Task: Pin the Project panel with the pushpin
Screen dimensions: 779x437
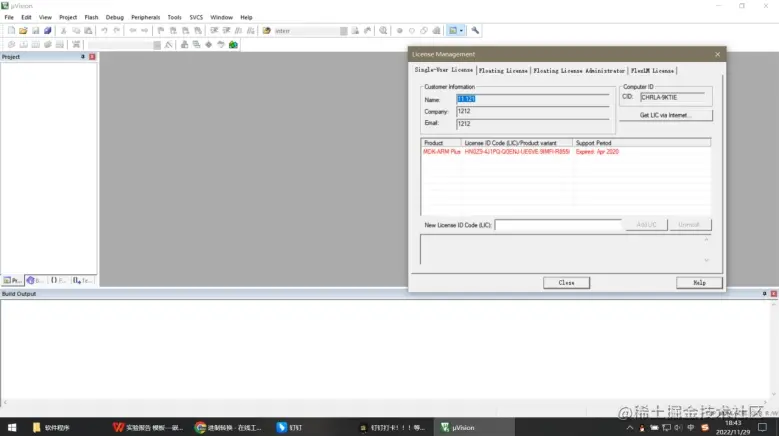Action: point(82,57)
